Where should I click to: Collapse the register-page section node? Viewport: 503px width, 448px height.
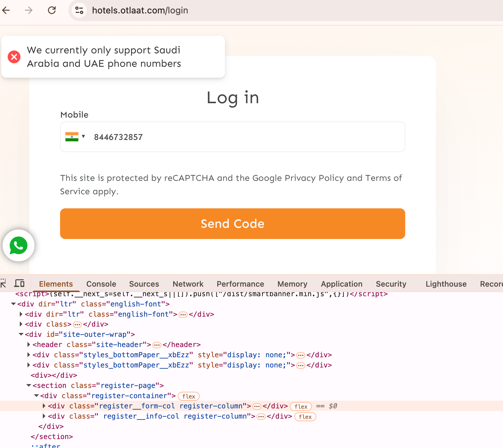pos(29,385)
